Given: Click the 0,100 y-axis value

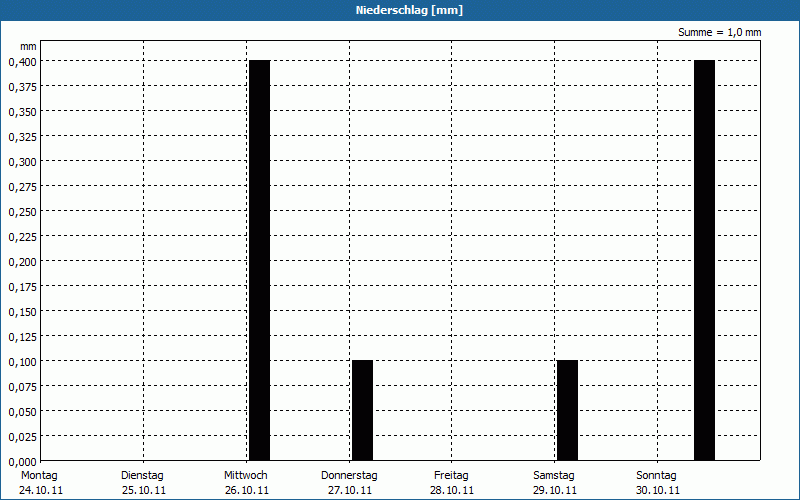Looking at the screenshot, I should click(x=22, y=362).
